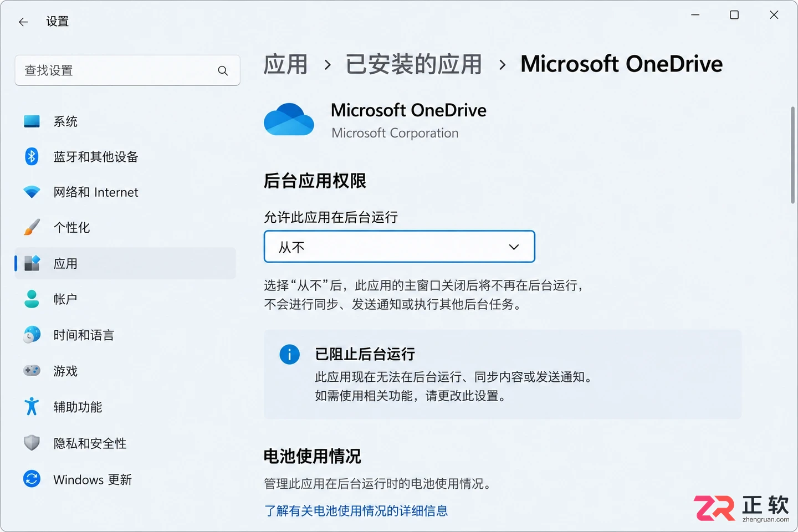Click the 查找设置 search field
Viewport: 798px width, 532px height.
point(127,70)
